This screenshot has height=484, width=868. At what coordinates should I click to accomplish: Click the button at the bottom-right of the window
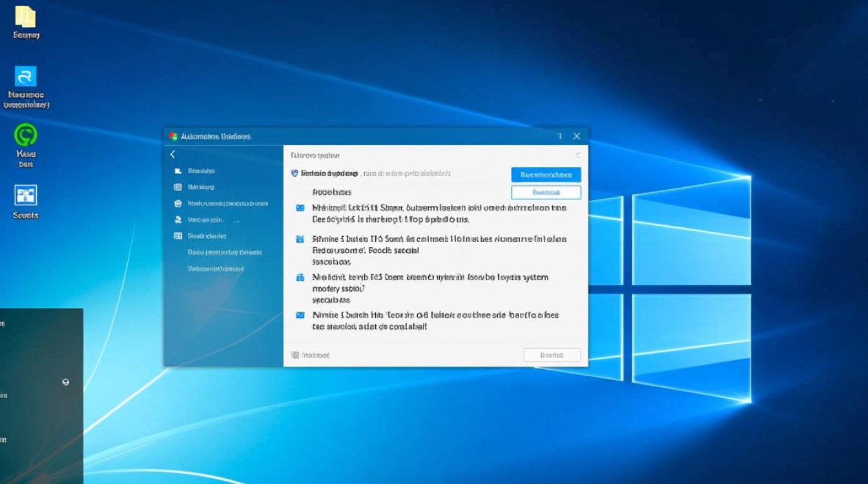pos(552,355)
